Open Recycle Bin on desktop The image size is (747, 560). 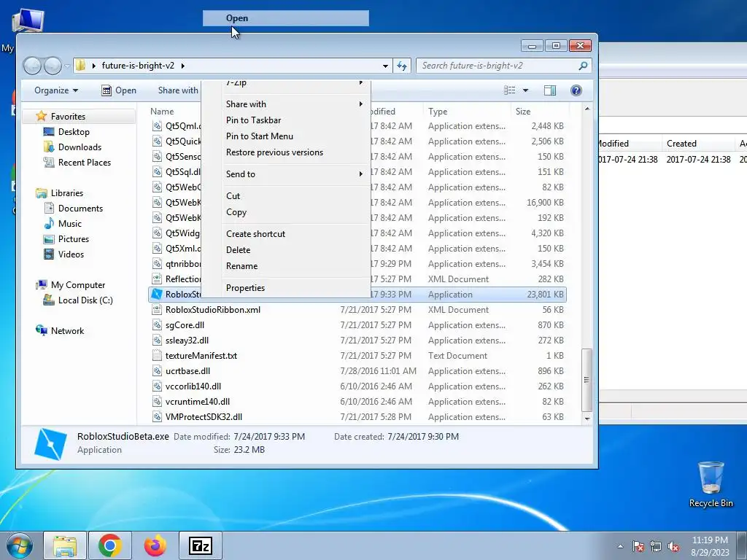click(x=711, y=484)
